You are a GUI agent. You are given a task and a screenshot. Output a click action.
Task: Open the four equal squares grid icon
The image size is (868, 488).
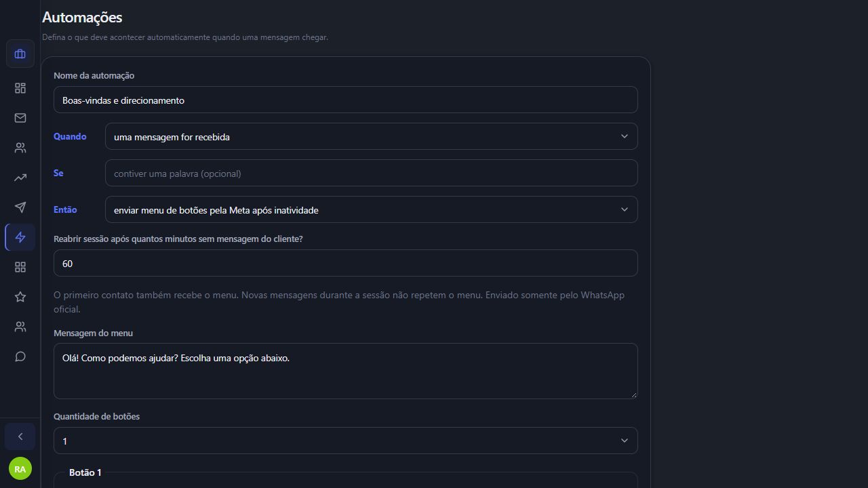(20, 267)
